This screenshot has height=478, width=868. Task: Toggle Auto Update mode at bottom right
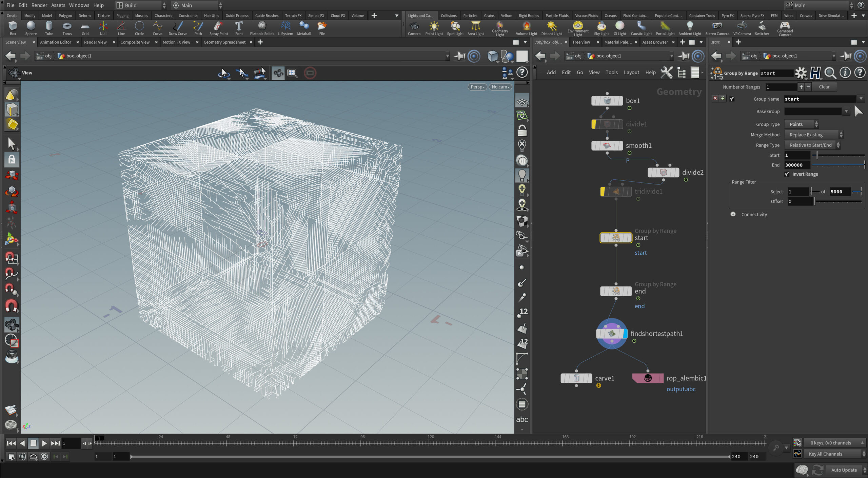click(844, 470)
